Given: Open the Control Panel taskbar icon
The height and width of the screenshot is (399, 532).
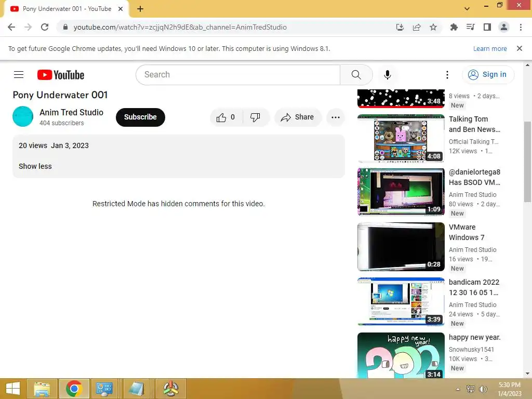Looking at the screenshot, I should click(104, 389).
